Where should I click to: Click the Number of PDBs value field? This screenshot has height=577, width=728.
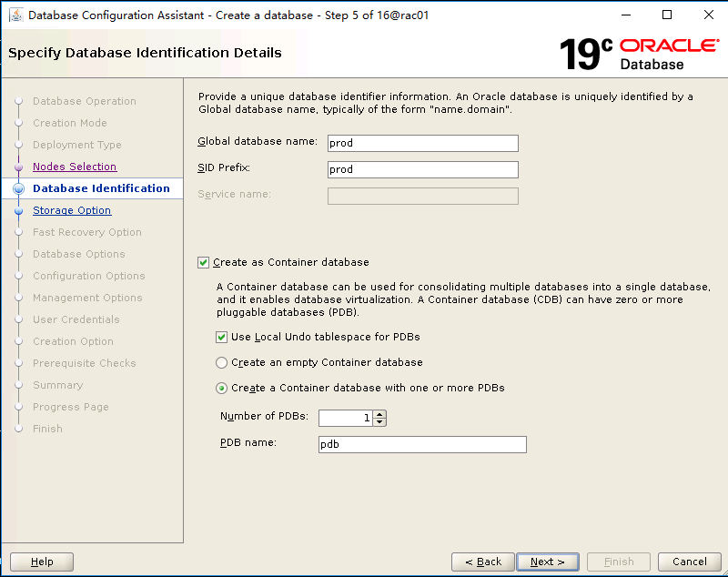pos(346,419)
